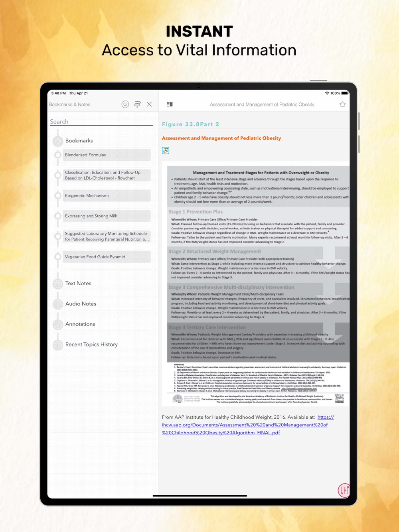This screenshot has height=532, width=399.
Task: Tap the Bookmarks & Notes panel title
Action: pos(69,104)
